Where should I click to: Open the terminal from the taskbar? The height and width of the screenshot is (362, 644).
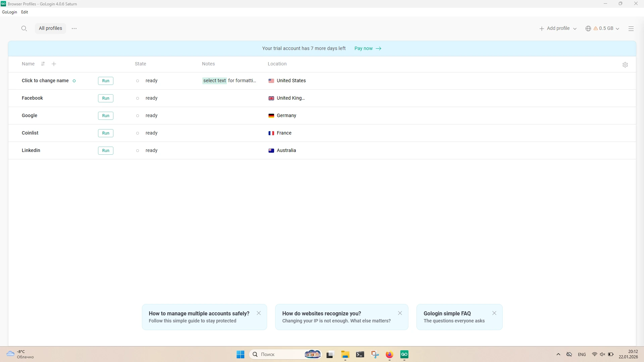[x=360, y=354]
